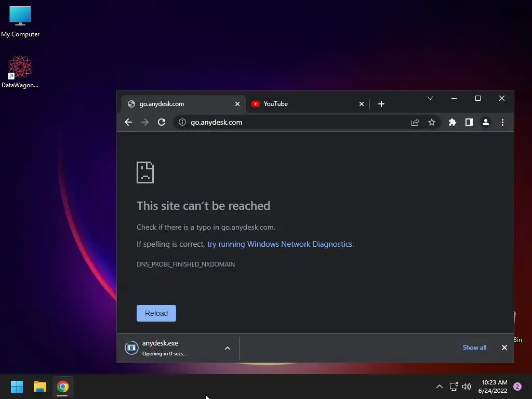The width and height of the screenshot is (532, 399).
Task: Close the downloads bar
Action: [504, 348]
